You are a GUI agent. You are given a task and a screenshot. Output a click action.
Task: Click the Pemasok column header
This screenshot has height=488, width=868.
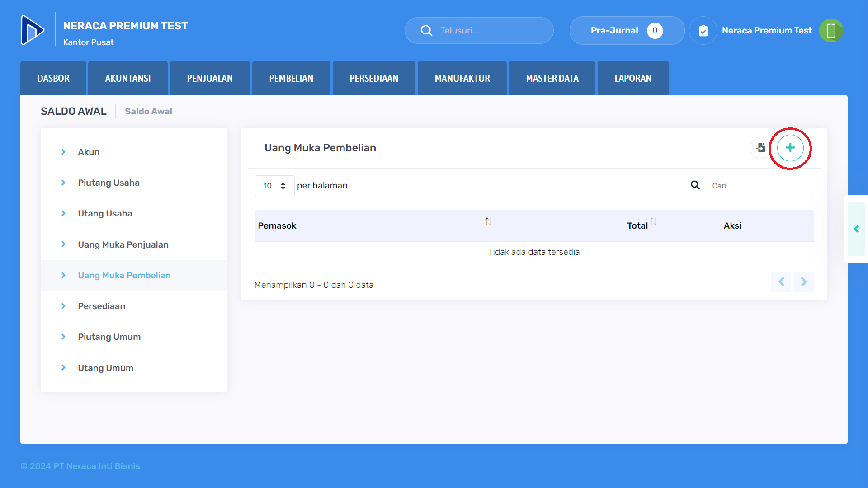click(277, 225)
